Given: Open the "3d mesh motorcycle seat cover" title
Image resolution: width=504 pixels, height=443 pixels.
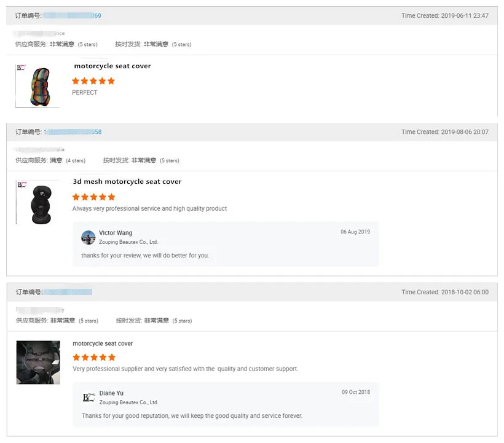Looking at the screenshot, I should coord(127,182).
